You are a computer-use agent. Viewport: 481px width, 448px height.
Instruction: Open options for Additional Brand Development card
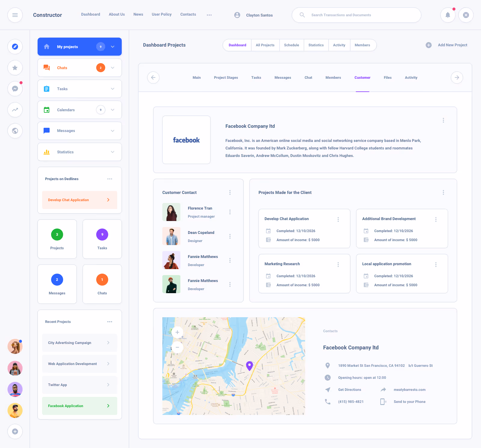(x=436, y=219)
